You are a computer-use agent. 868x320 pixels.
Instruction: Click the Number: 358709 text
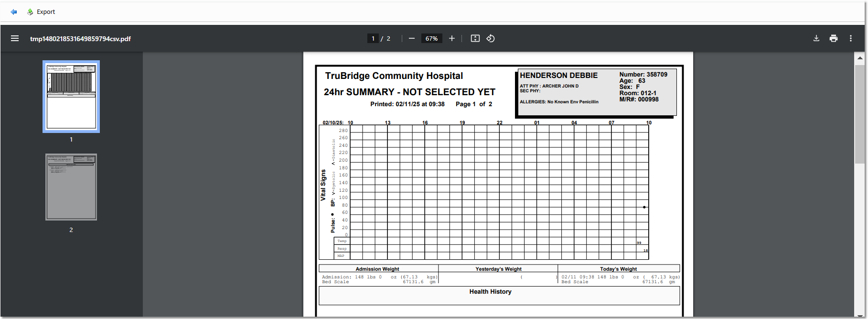tap(643, 75)
